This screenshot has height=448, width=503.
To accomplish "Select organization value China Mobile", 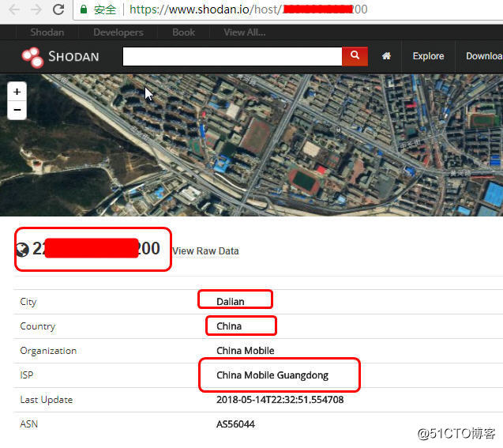I will tap(246, 351).
